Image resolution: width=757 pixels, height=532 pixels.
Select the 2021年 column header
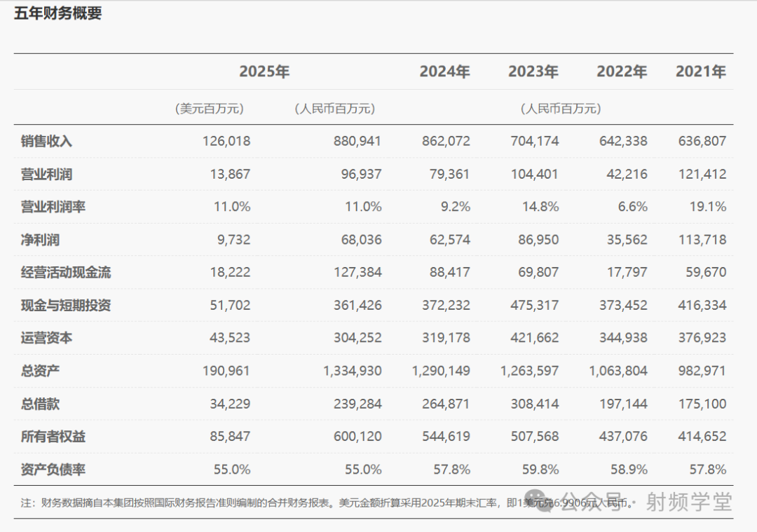700,71
